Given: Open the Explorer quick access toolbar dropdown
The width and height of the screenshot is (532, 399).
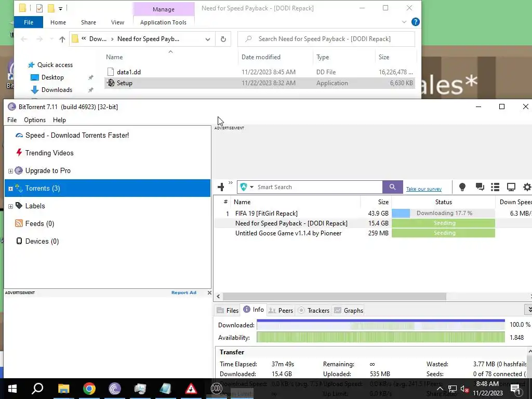Looking at the screenshot, I should 60,8.
